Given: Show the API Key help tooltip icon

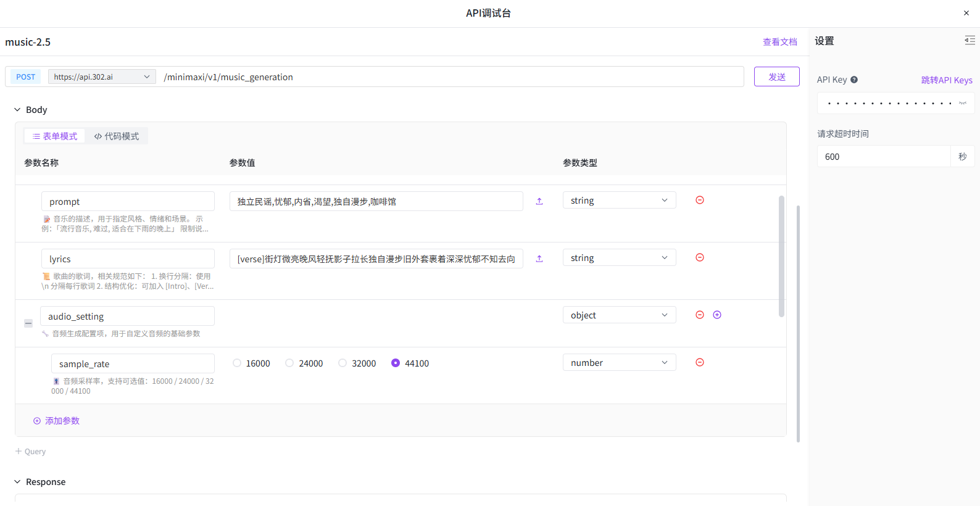Looking at the screenshot, I should [854, 80].
